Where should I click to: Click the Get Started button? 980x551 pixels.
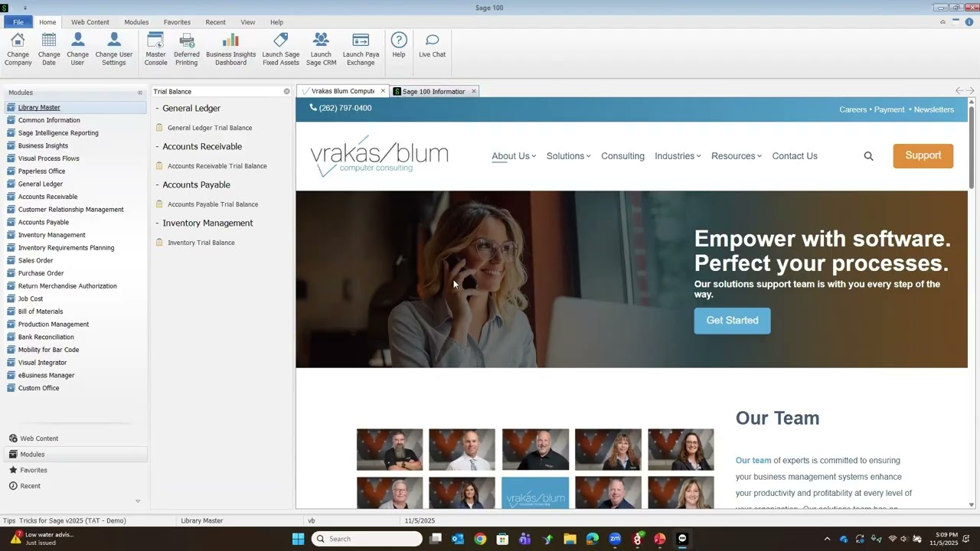[733, 321]
